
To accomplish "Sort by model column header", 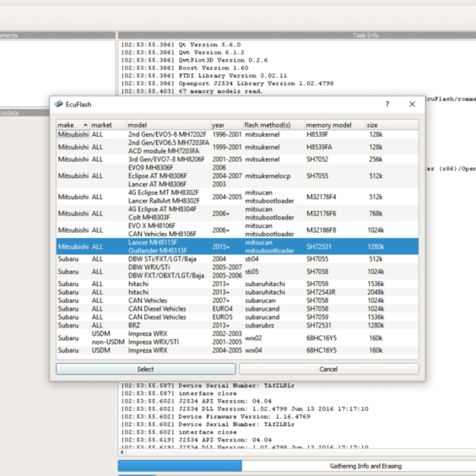I will [168, 125].
